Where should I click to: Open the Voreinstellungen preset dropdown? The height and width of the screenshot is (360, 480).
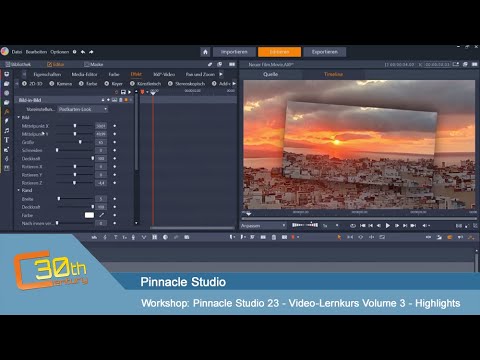click(83, 109)
